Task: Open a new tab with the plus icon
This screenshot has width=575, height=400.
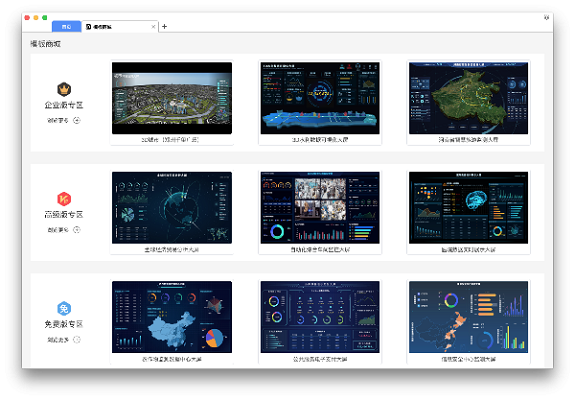Action: pyautogui.click(x=164, y=26)
